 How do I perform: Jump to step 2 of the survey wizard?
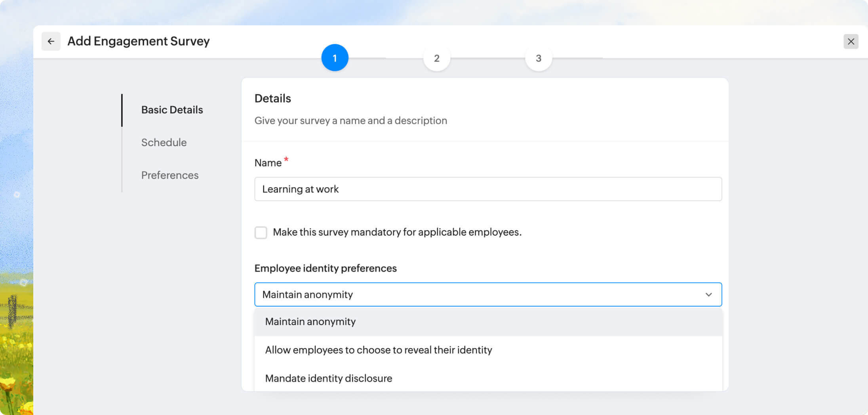pos(436,58)
